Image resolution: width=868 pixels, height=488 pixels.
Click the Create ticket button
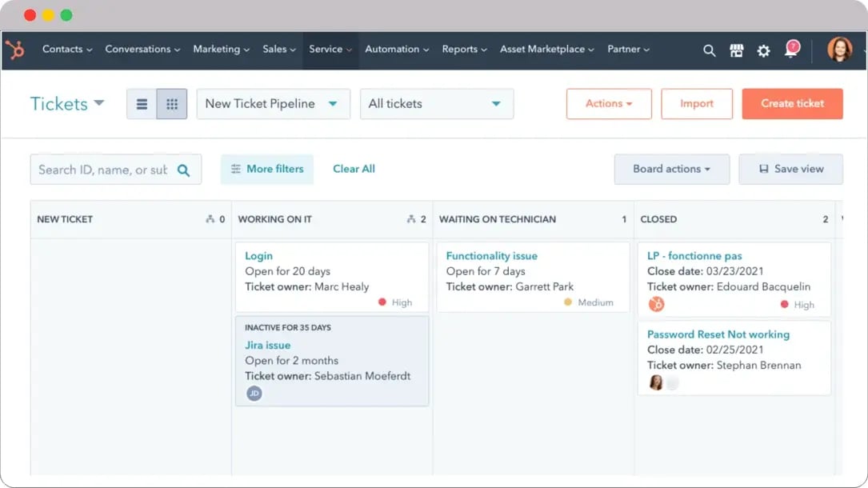pyautogui.click(x=792, y=104)
